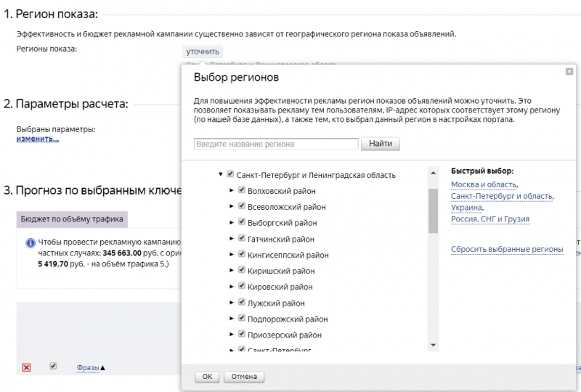Expand Приозерский район node
Image resolution: width=581 pixels, height=392 pixels.
[232, 335]
